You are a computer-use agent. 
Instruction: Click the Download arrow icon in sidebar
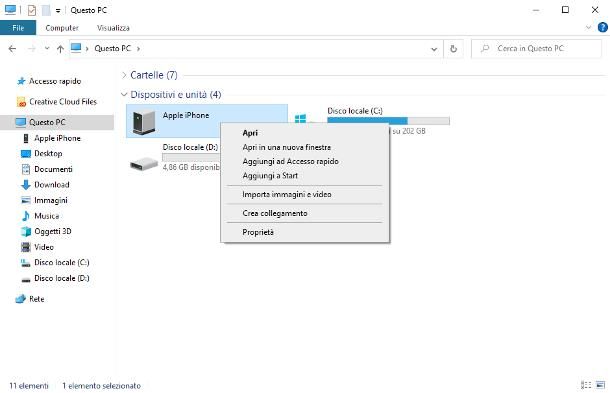(26, 185)
